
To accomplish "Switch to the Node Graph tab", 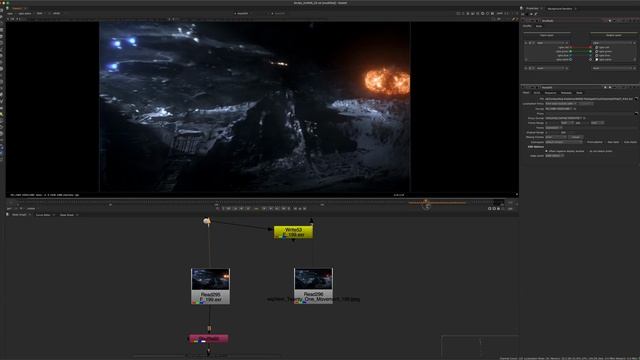I will point(19,215).
